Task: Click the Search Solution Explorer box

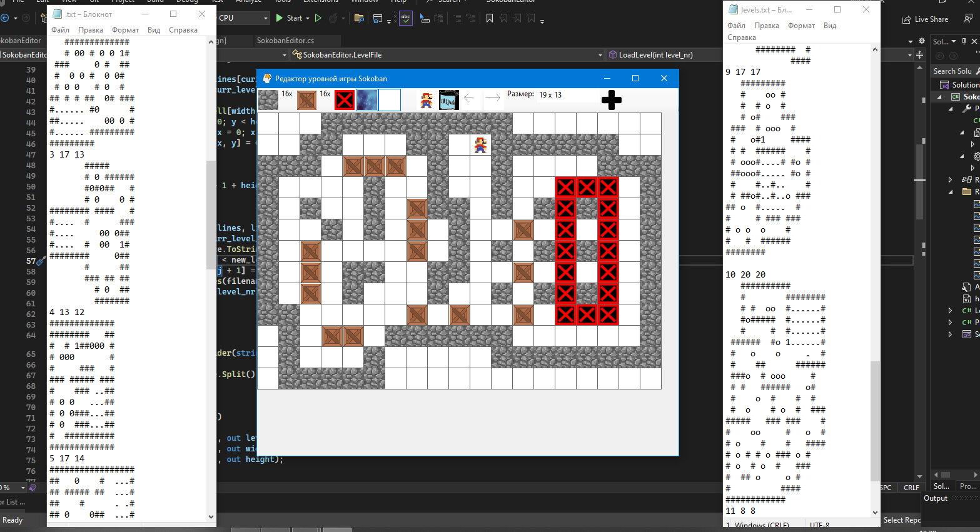Action: 954,71
